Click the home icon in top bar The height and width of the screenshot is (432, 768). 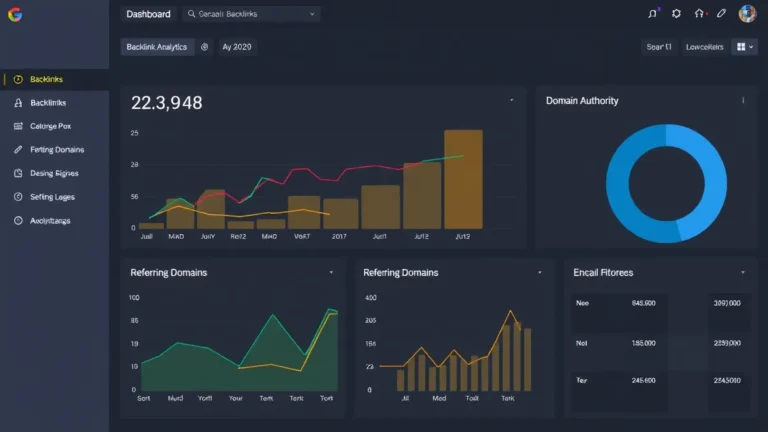coord(699,14)
